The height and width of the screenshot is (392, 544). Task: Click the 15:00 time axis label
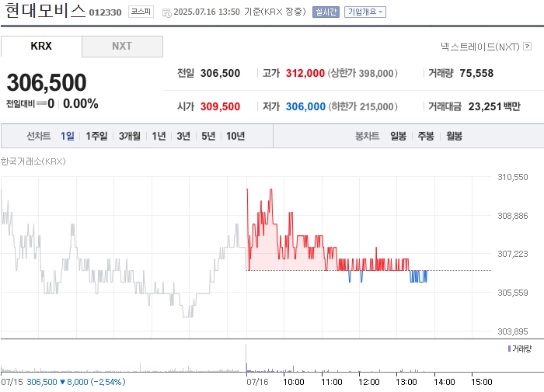(482, 382)
